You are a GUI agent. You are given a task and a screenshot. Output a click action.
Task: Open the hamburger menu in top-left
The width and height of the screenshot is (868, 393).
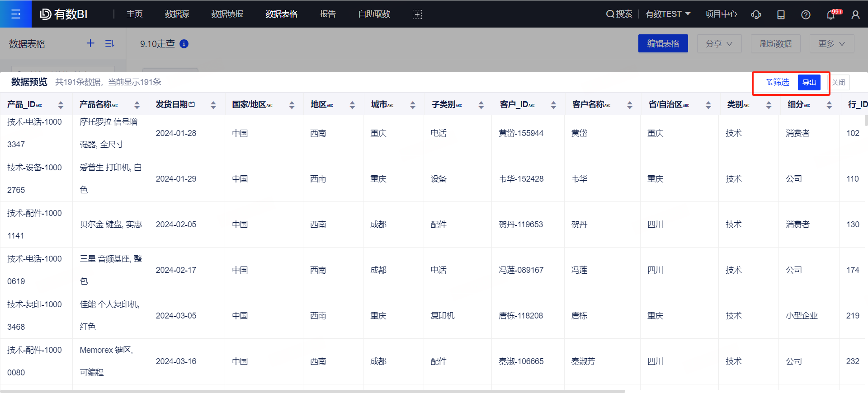tap(16, 14)
